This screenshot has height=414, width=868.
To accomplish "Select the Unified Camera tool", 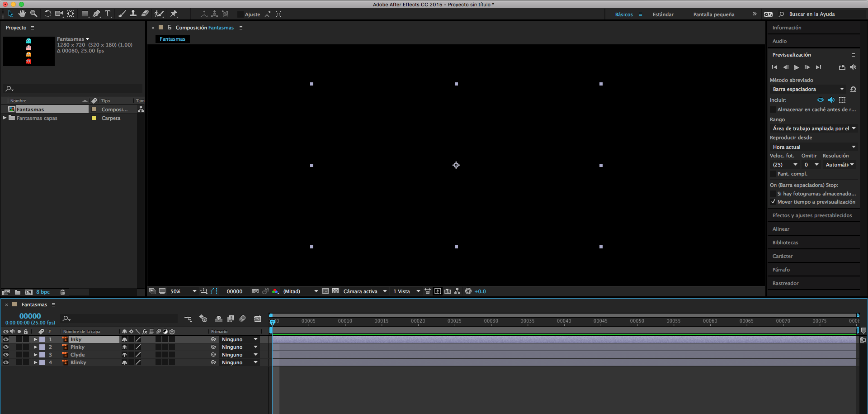I will click(x=59, y=14).
